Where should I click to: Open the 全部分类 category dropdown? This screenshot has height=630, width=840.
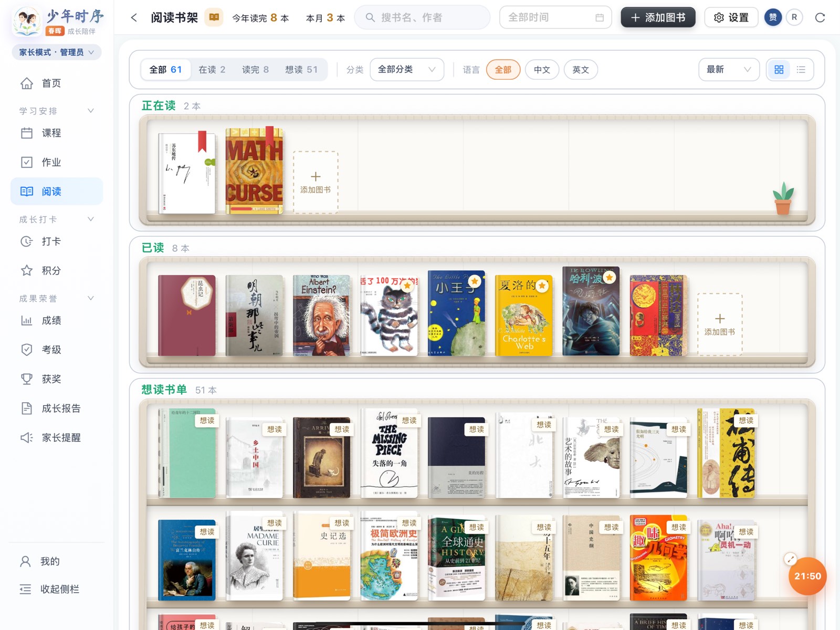407,69
